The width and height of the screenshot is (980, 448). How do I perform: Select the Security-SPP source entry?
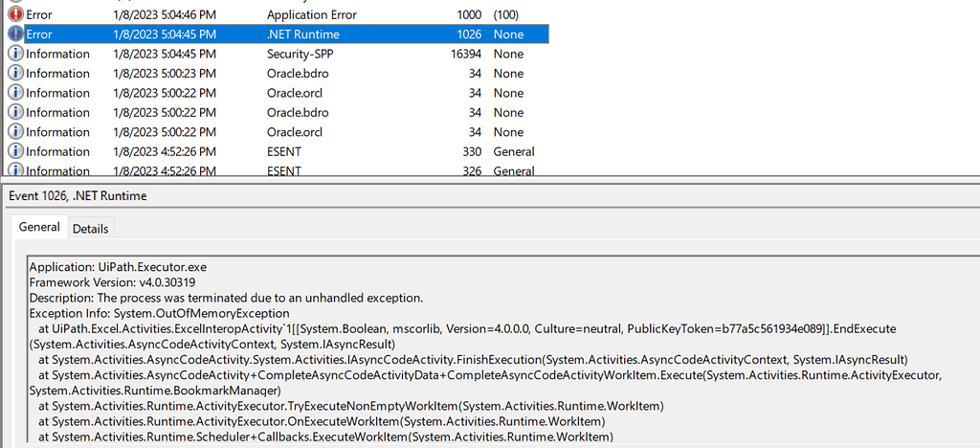click(x=301, y=54)
